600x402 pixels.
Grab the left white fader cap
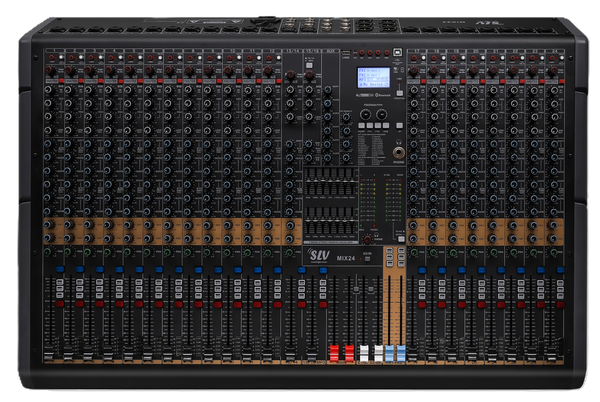tap(364, 353)
